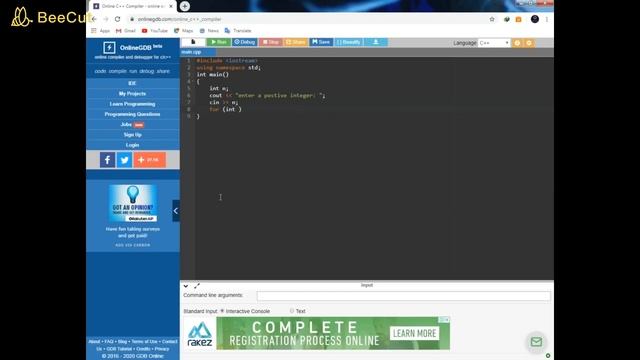
Task: Click the OnlineGDB logo icon
Action: [109, 47]
